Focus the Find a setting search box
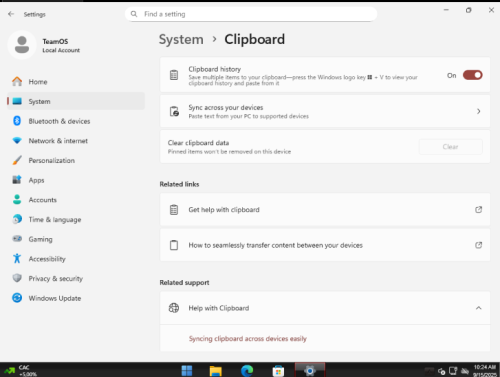500x377 pixels. 251,14
